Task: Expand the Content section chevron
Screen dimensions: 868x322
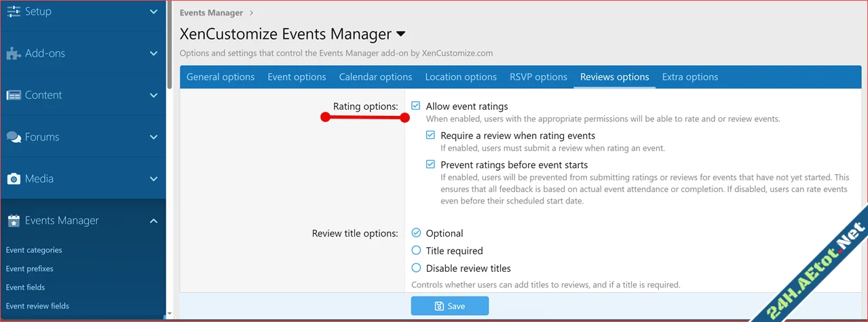Action: (x=154, y=96)
